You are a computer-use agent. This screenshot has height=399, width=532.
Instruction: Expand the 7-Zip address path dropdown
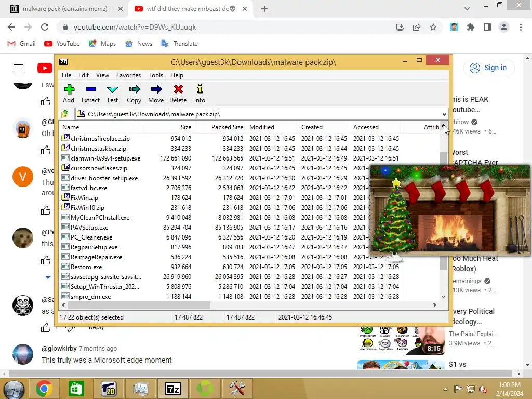(x=444, y=114)
